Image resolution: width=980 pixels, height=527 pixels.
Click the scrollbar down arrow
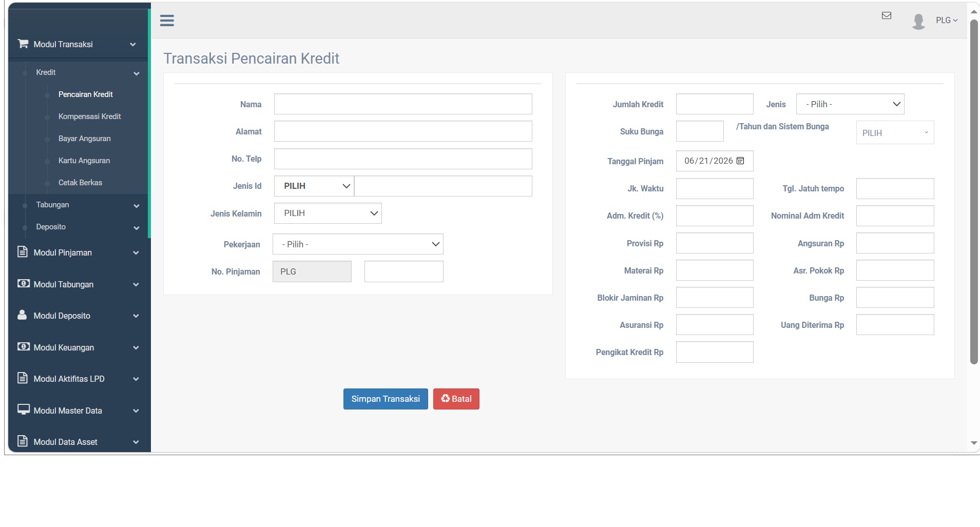(x=974, y=443)
